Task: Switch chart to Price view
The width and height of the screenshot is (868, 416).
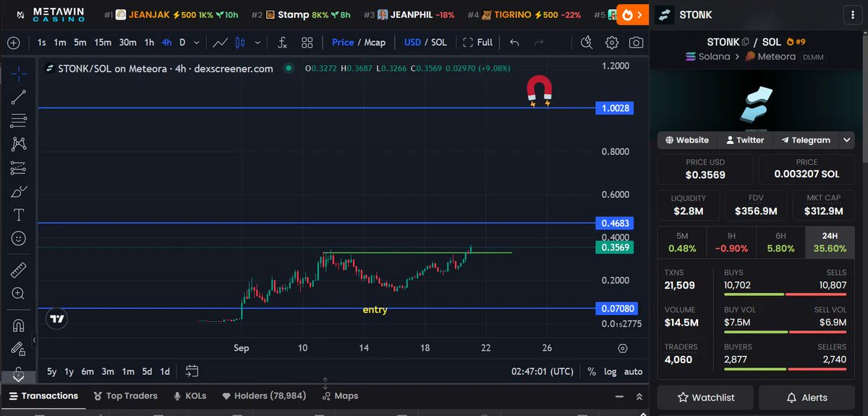Action: click(x=343, y=43)
